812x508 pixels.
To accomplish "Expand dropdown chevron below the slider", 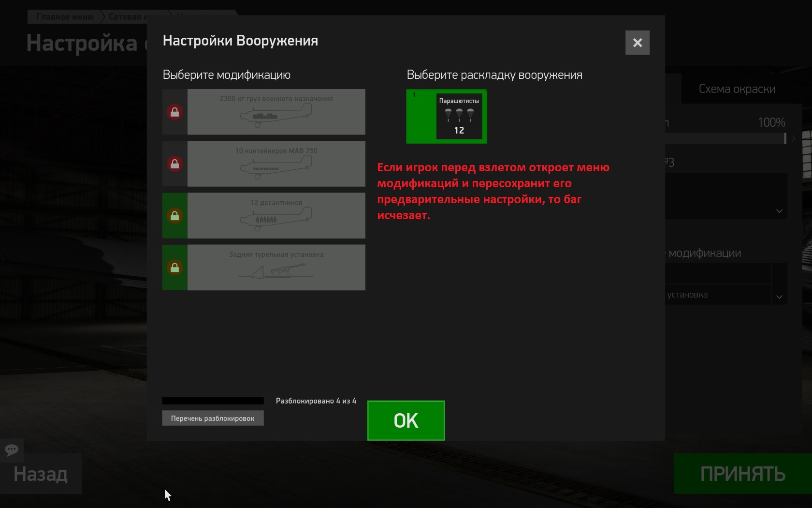I will coord(779,211).
